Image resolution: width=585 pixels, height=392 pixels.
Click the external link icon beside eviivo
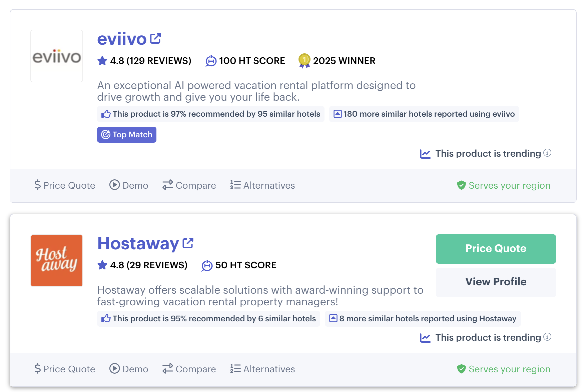[x=155, y=38]
